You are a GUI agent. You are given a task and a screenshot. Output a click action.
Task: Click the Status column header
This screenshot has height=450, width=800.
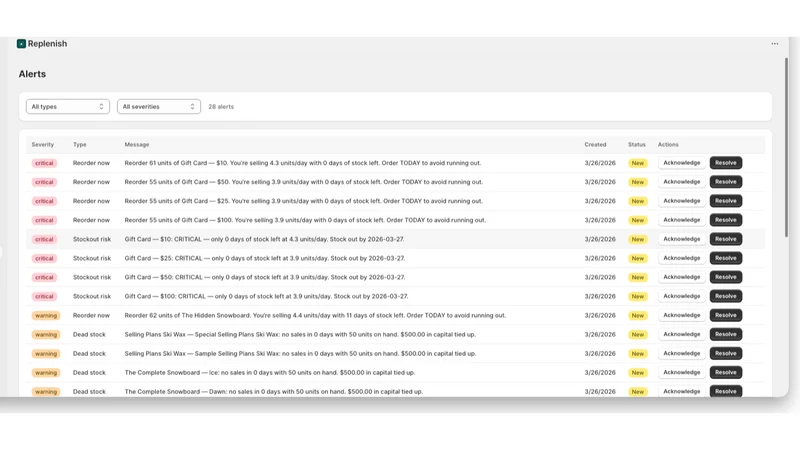637,144
